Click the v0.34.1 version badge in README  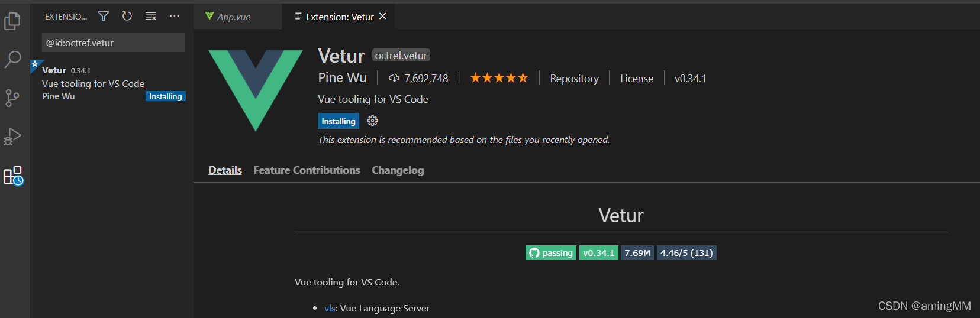(599, 253)
